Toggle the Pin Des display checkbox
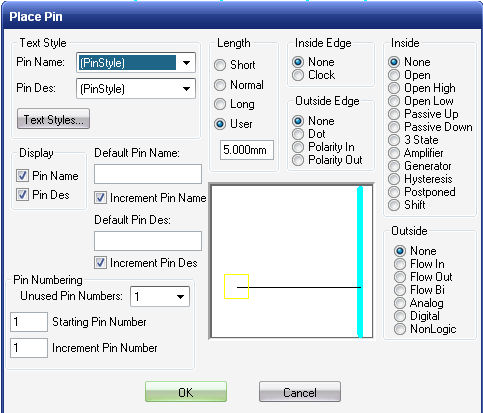 coord(22,194)
